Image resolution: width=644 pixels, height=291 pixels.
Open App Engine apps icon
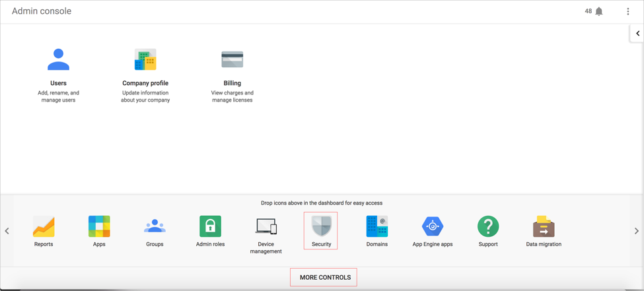tap(433, 226)
